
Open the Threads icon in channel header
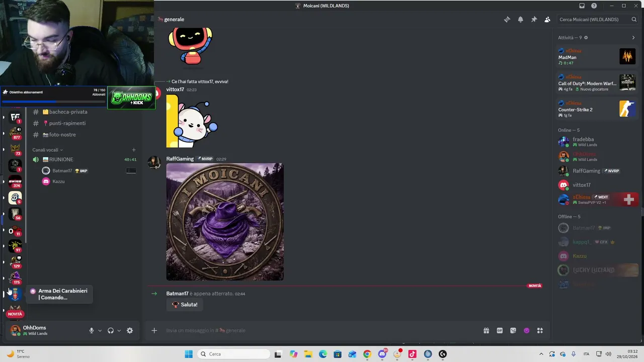click(x=507, y=20)
